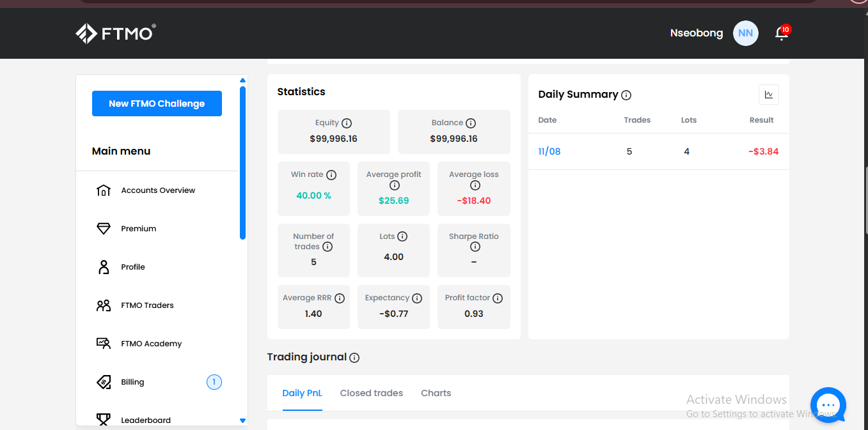
Task: Click the New FTMO Challenge button
Action: 157,104
